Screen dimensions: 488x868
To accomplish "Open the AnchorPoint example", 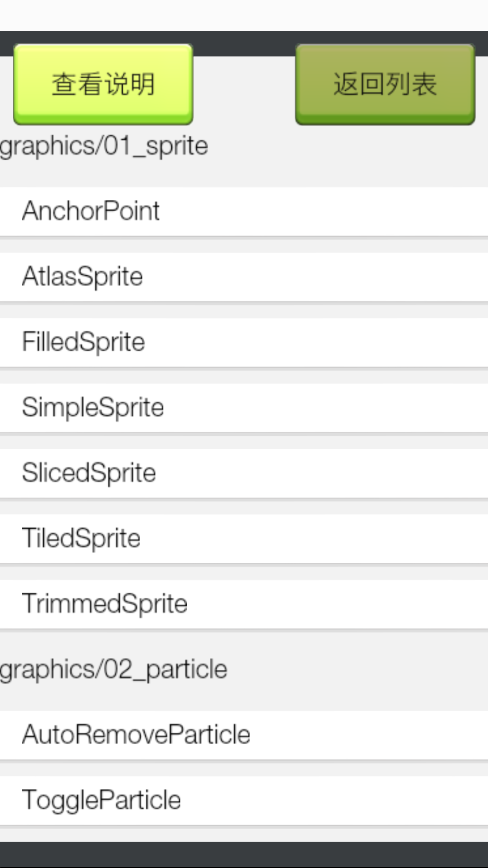I will pyautogui.click(x=91, y=211).
